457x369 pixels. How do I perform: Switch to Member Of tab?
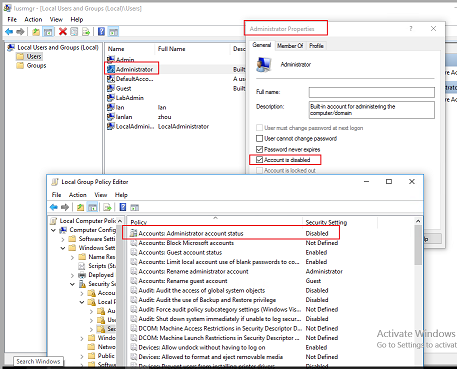click(x=290, y=46)
